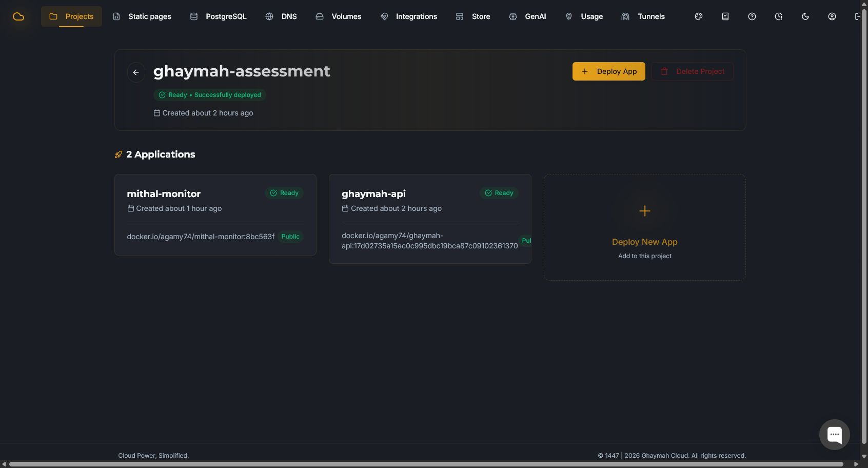Click the ghaymah-assessment project title

[x=242, y=71]
